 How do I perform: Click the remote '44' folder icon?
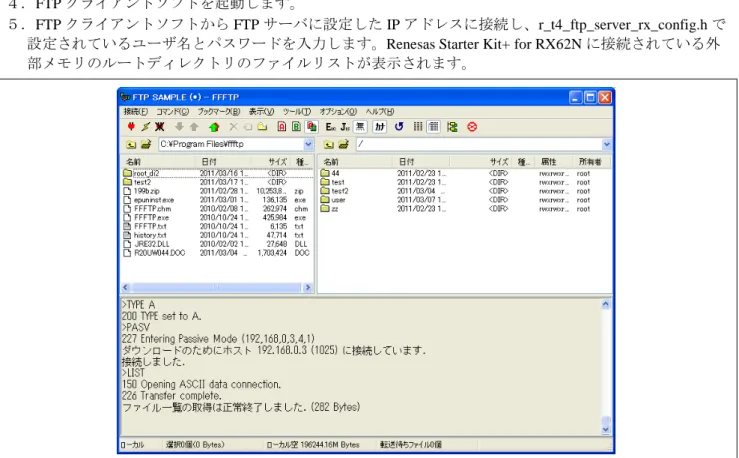325,173
